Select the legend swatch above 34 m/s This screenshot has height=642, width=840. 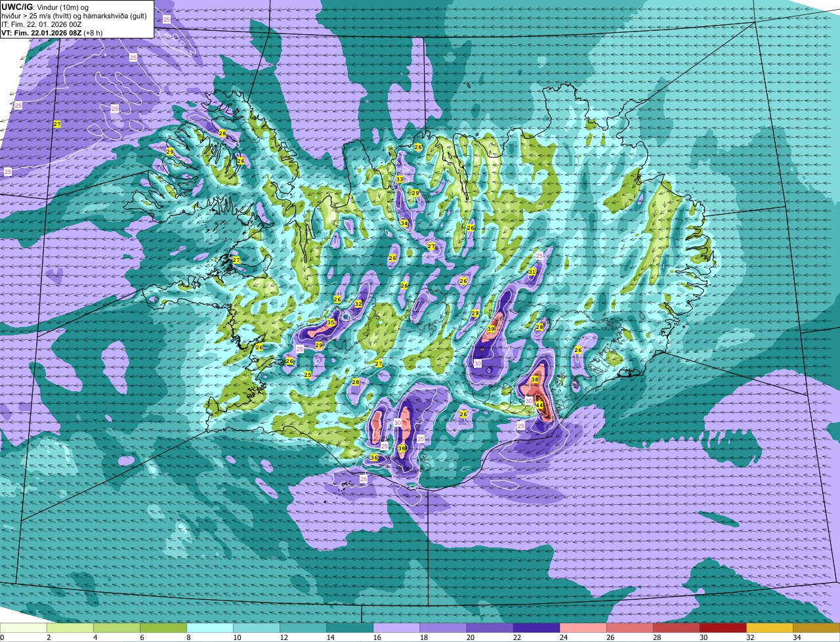tap(816, 628)
